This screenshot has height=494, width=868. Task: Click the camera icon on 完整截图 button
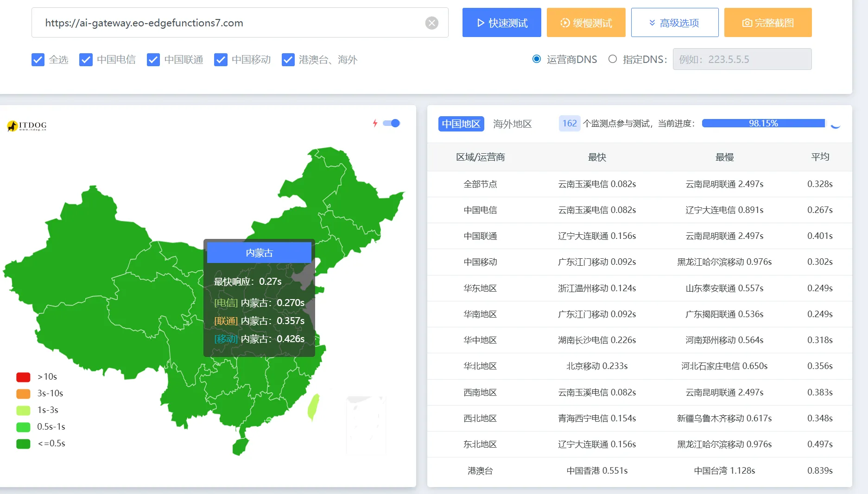747,22
